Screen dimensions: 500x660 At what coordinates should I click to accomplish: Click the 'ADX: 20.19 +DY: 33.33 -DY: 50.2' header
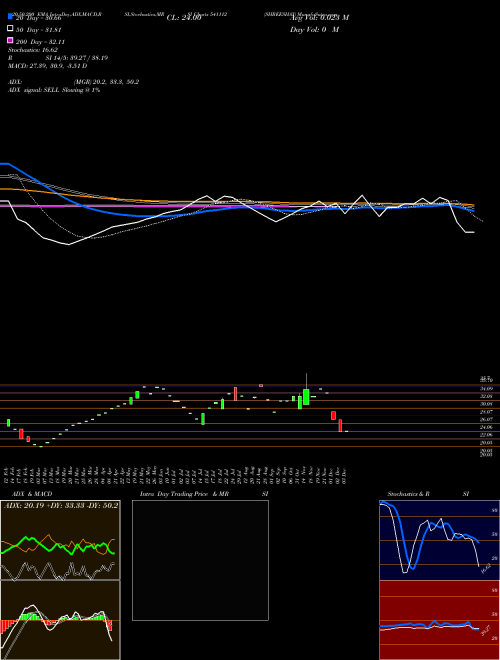61,505
